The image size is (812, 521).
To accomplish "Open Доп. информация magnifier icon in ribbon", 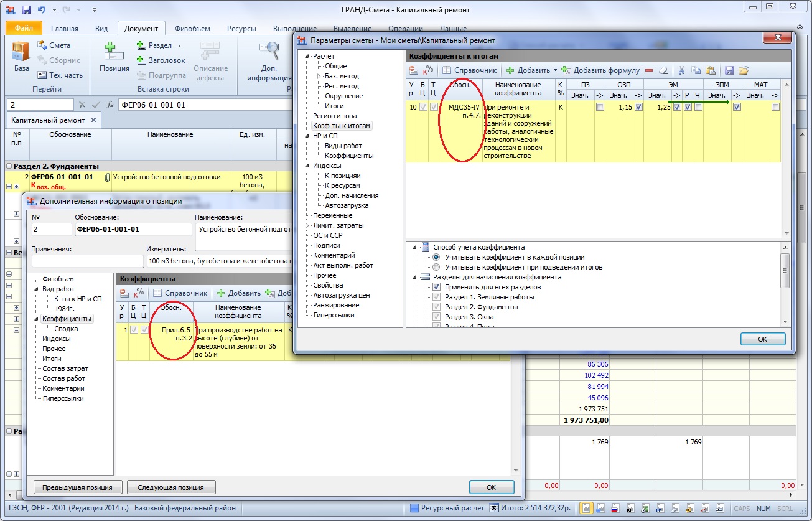I will click(x=269, y=51).
